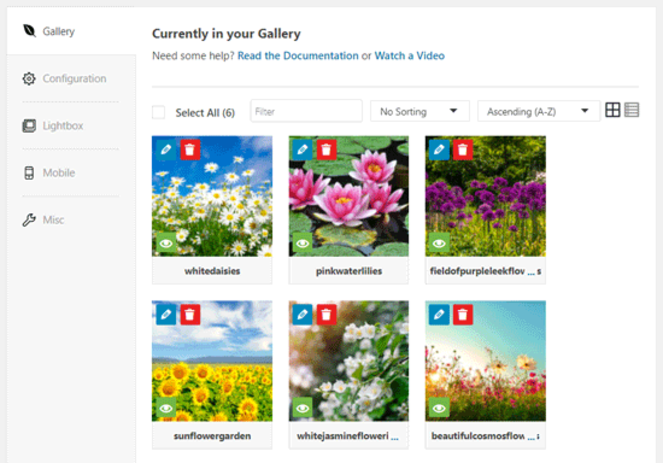Open the Ascending (A-Z) order dropdown
663x463 pixels.
(538, 111)
